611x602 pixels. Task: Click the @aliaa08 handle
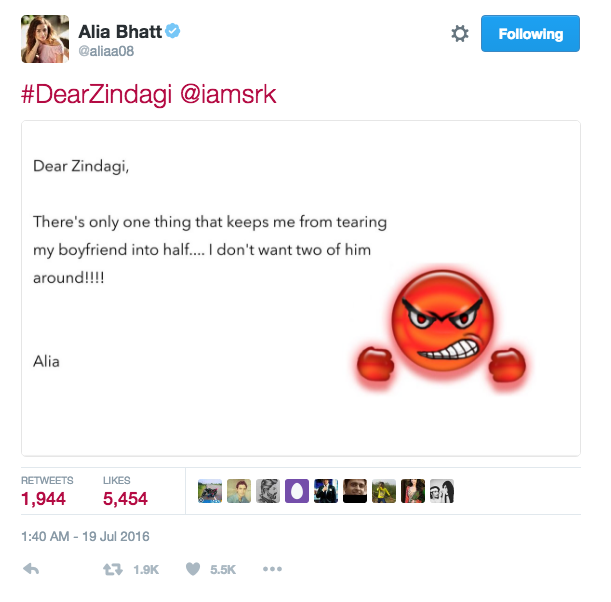pyautogui.click(x=106, y=51)
